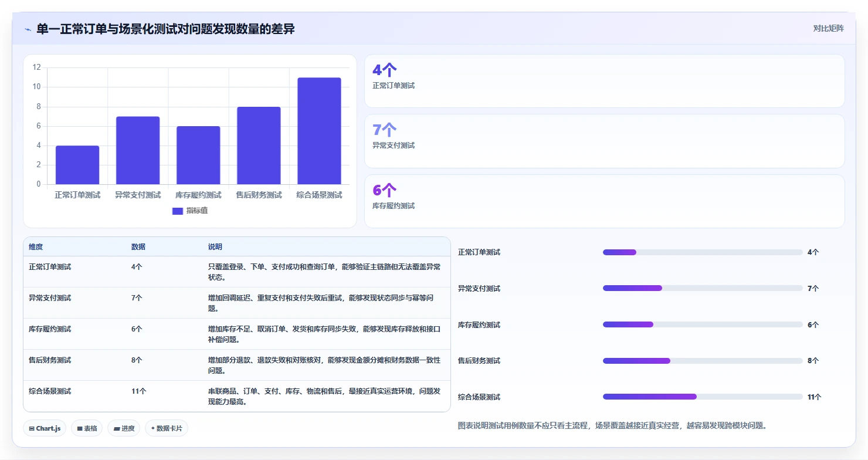The image size is (868, 460).
Task: Click the 库存履约测试 bar in chart
Action: (198, 155)
